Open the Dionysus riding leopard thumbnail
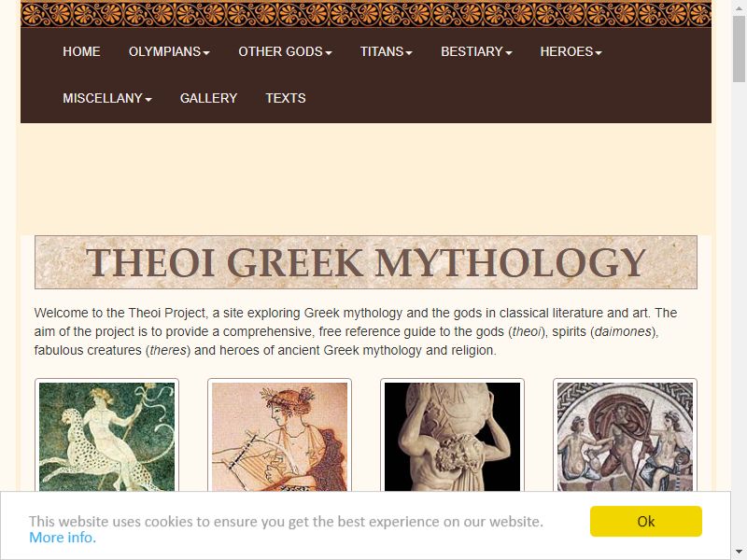 tap(106, 436)
